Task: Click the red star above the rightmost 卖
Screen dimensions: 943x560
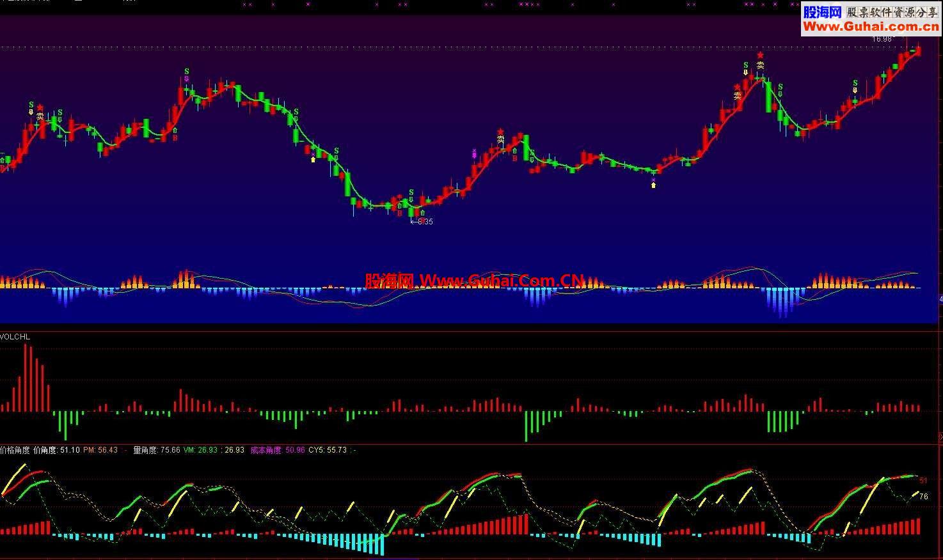Action: point(760,55)
